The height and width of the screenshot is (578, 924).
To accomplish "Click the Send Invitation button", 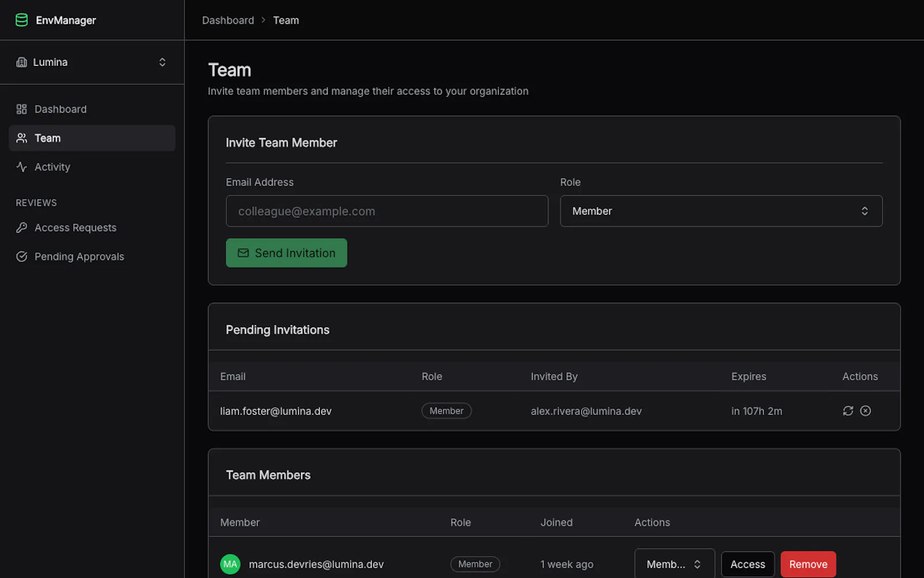I will (x=286, y=253).
